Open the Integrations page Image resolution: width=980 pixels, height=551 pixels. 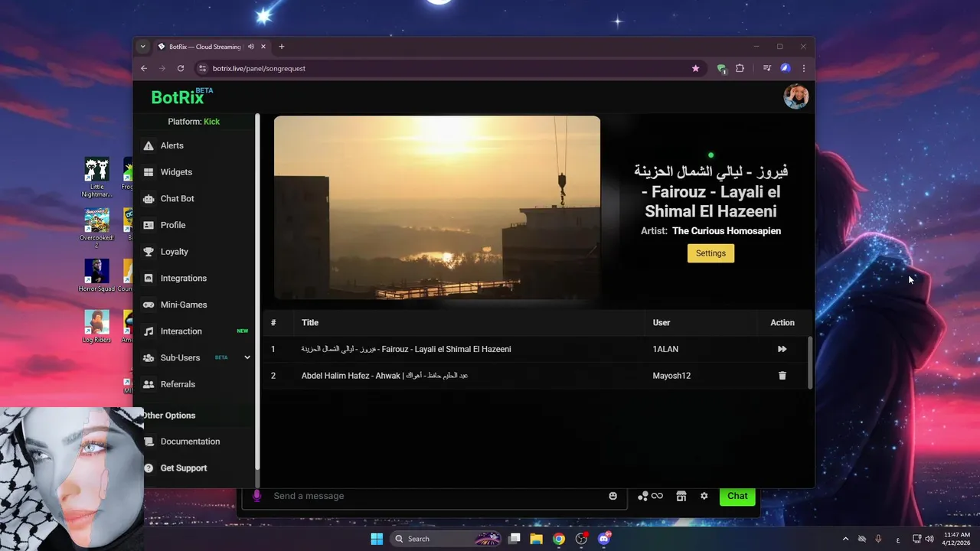click(195, 278)
